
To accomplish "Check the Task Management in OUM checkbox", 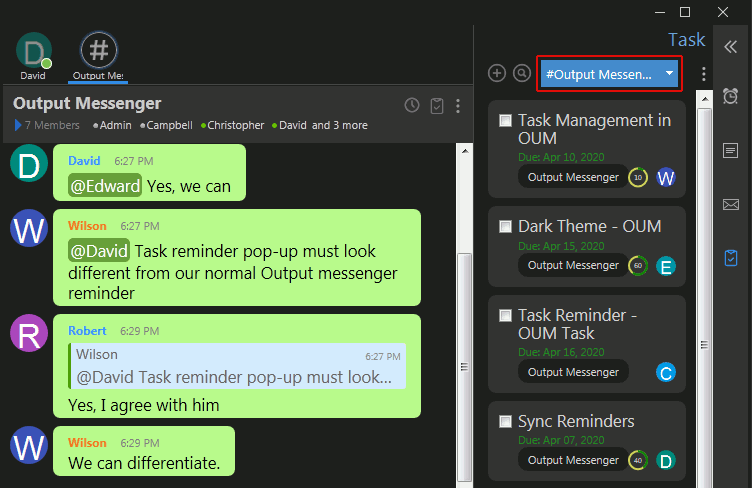I will tap(505, 120).
